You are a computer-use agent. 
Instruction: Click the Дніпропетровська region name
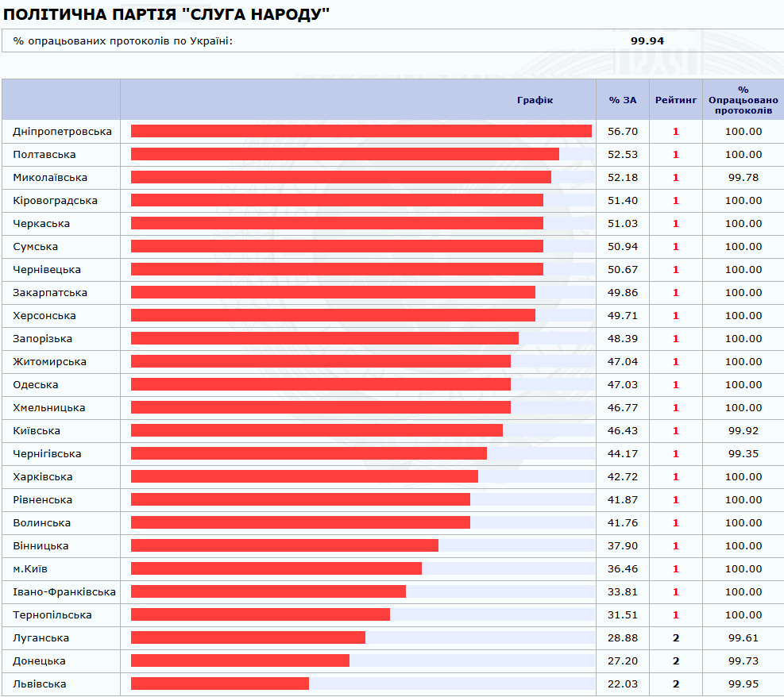pyautogui.click(x=63, y=132)
